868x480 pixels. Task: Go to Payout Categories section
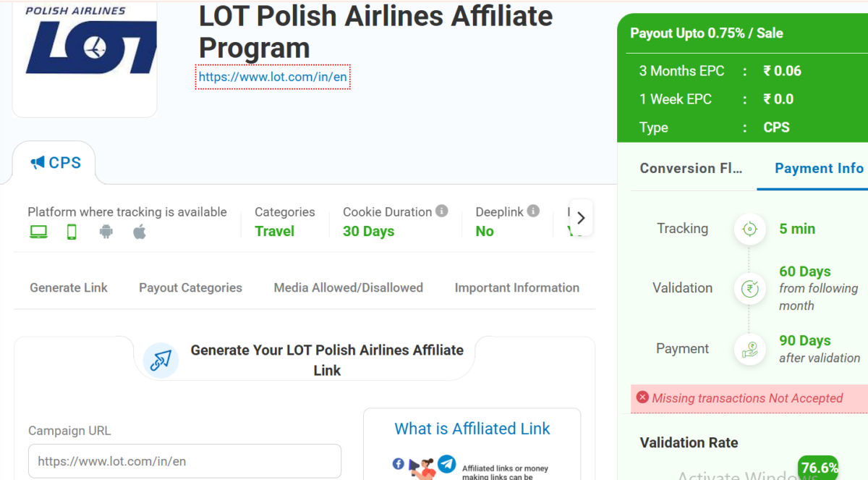click(190, 287)
